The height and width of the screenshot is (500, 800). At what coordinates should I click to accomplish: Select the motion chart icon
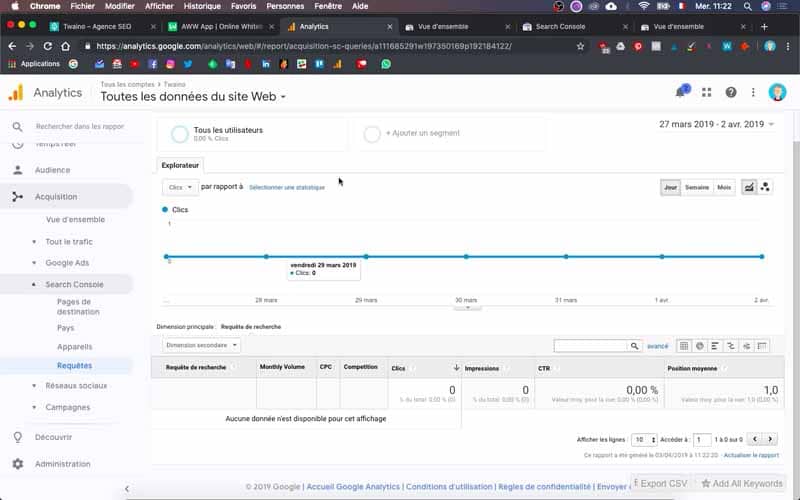pyautogui.click(x=765, y=187)
